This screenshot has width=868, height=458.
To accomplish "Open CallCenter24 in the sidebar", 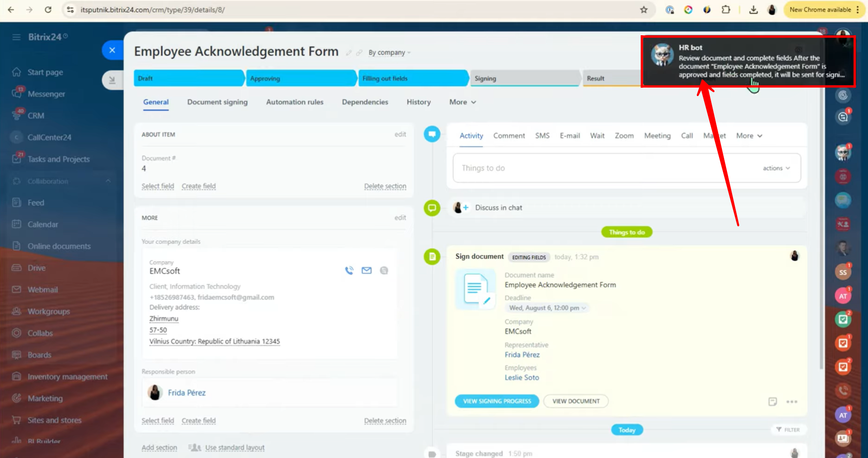I will point(49,137).
